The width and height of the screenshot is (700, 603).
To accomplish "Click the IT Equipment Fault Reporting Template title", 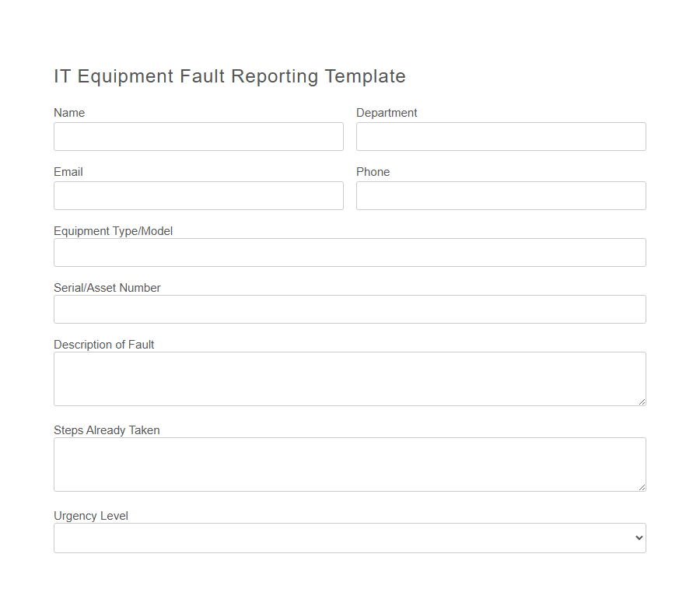I will pos(229,76).
